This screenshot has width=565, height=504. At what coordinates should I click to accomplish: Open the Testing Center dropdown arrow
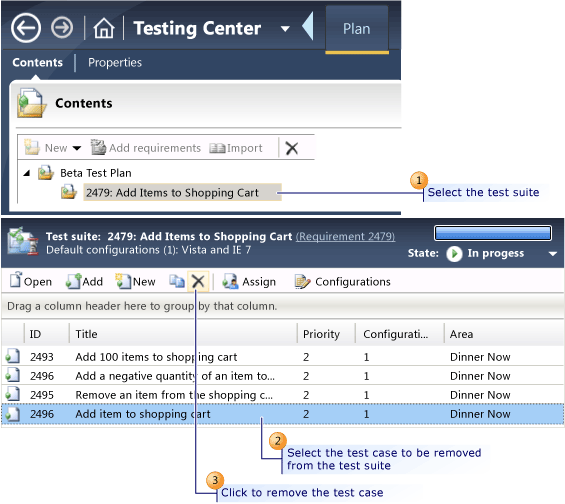point(285,29)
